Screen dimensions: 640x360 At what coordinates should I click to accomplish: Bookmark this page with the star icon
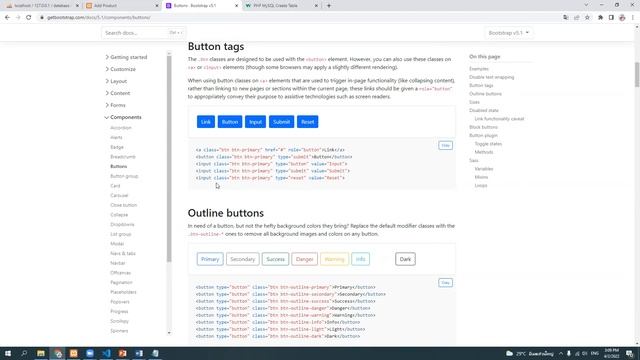(x=587, y=18)
